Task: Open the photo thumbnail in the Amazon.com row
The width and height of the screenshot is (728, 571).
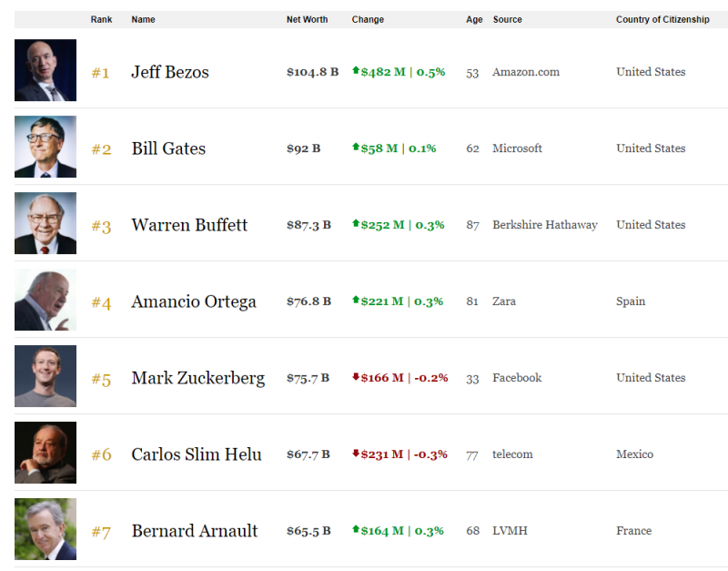Action: pos(45,70)
